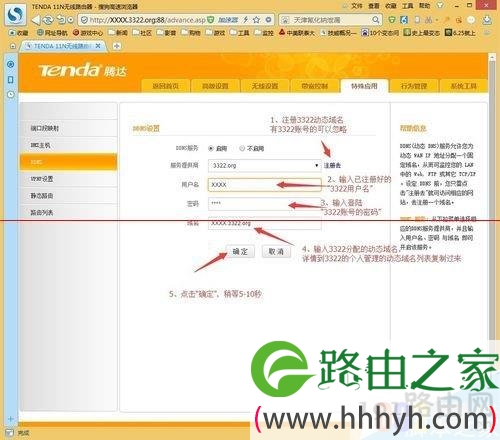Open the 10个变态问 bookmark
Image resolution: width=500 pixels, height=440 pixels.
(380, 33)
